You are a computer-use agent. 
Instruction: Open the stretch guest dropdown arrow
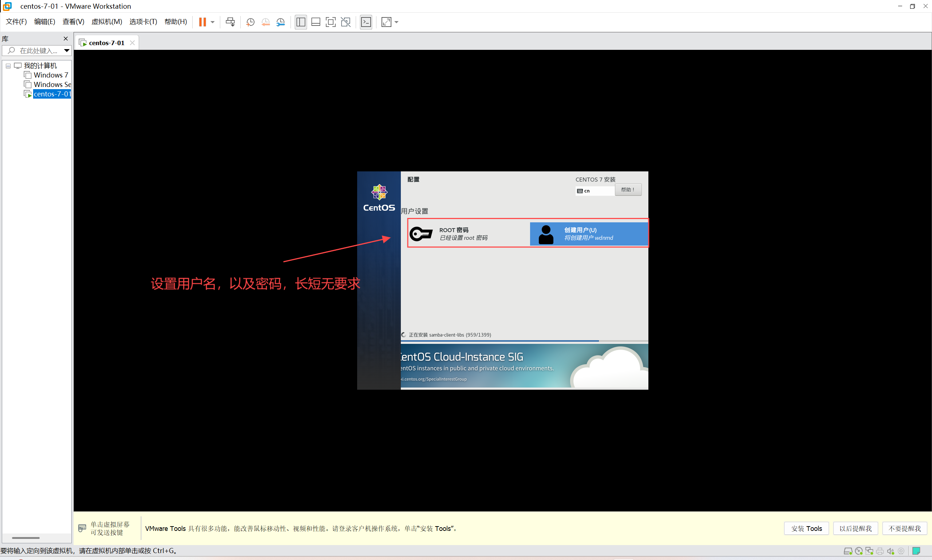396,22
